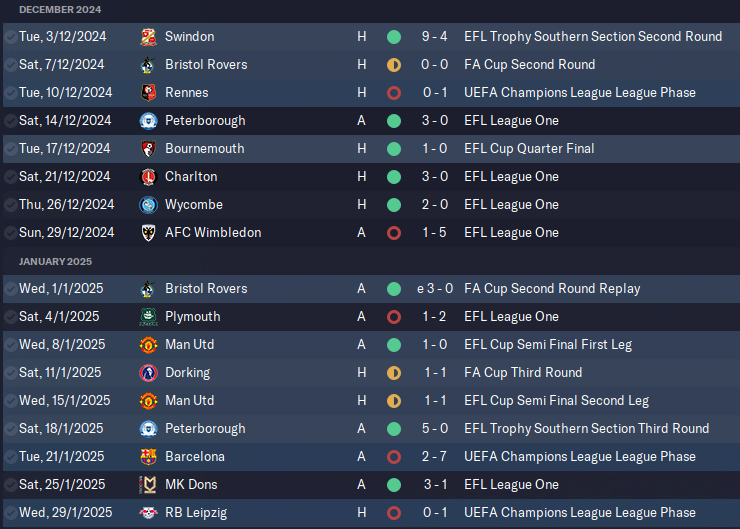Open the Plymouth club crest
Image resolution: width=740 pixels, height=529 pixels.
coord(148,317)
